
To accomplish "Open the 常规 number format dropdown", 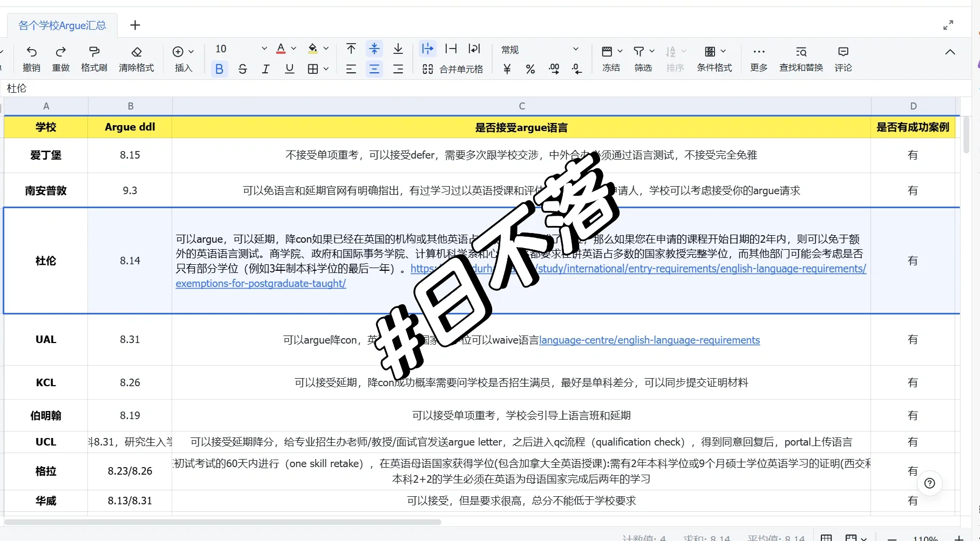I will click(x=539, y=49).
